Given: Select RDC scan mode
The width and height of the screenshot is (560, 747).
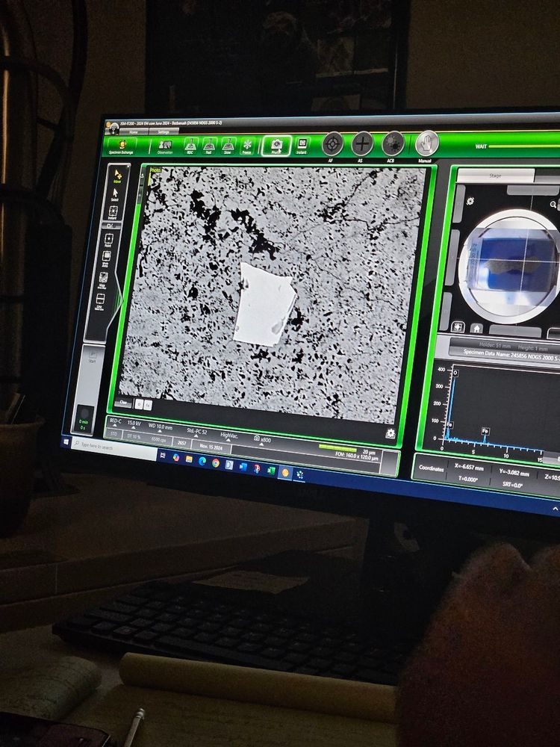Looking at the screenshot, I should 190,146.
